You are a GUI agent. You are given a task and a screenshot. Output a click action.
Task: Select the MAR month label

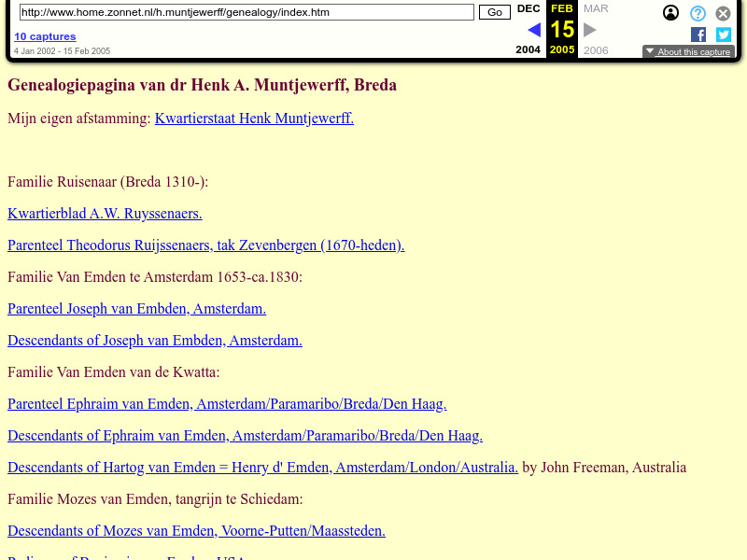click(x=596, y=8)
